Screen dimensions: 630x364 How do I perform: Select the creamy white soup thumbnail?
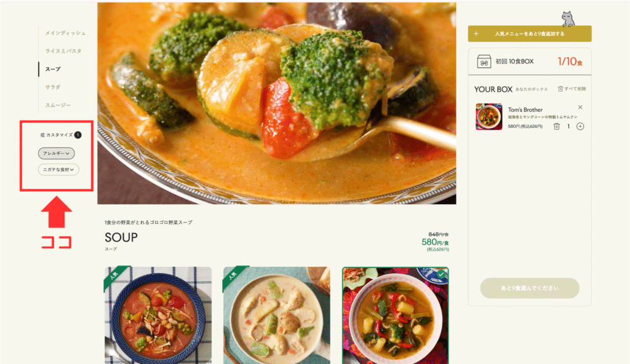[x=277, y=315]
